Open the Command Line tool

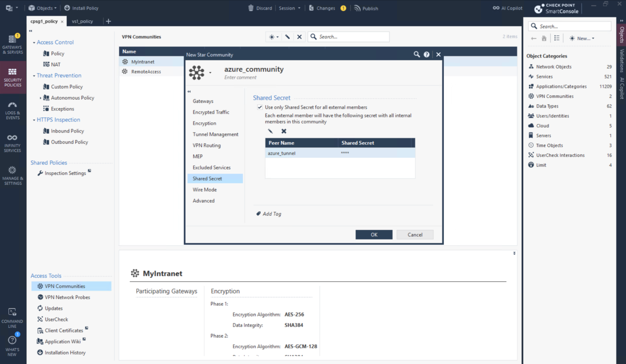[12, 318]
